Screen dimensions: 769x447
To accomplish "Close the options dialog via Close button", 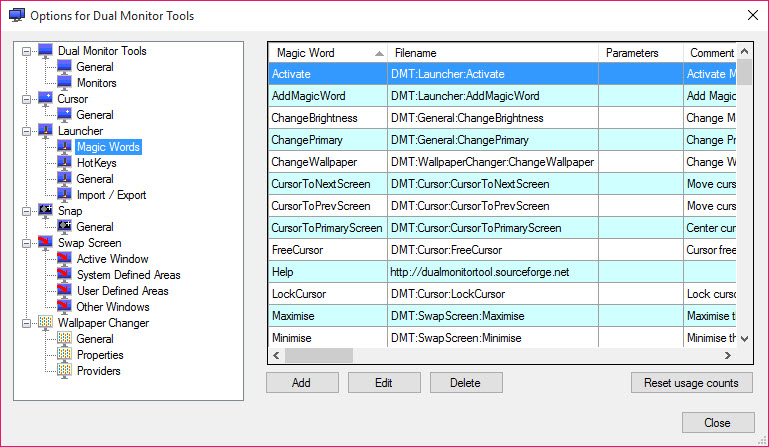I will [x=718, y=422].
